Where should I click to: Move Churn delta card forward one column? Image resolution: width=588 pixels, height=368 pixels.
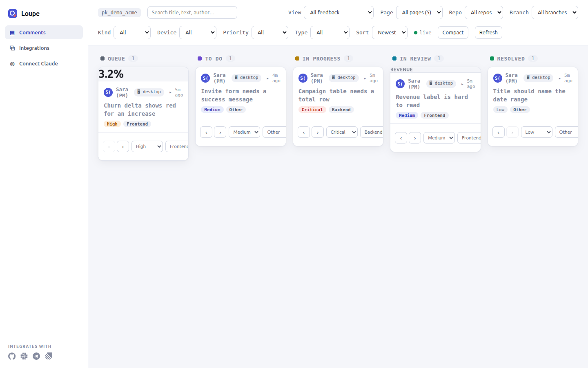coord(123,146)
